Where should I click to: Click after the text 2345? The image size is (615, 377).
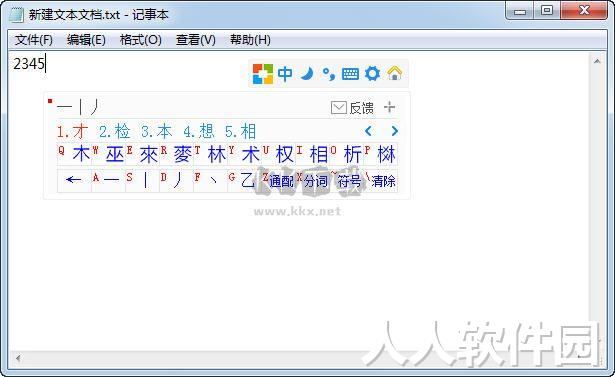45,64
